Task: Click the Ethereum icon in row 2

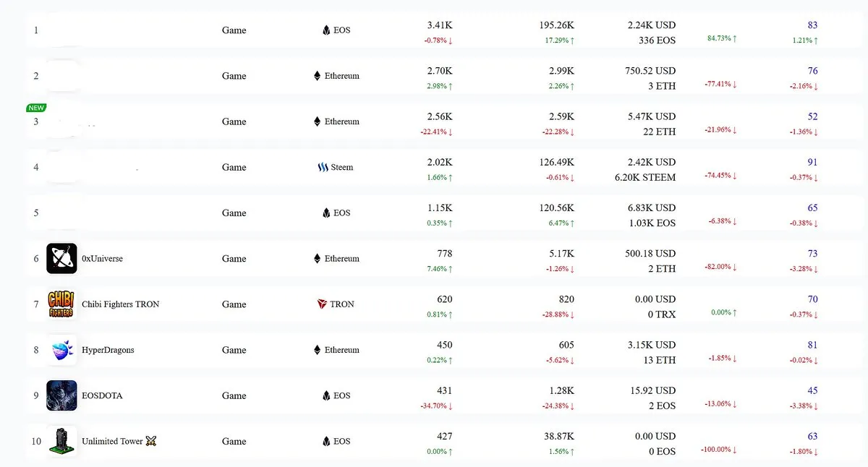Action: pos(317,76)
